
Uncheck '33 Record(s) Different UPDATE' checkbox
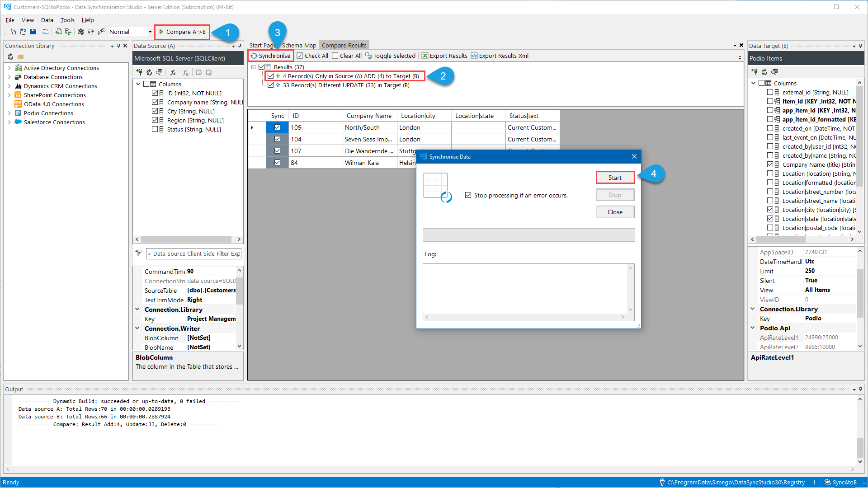[270, 85]
